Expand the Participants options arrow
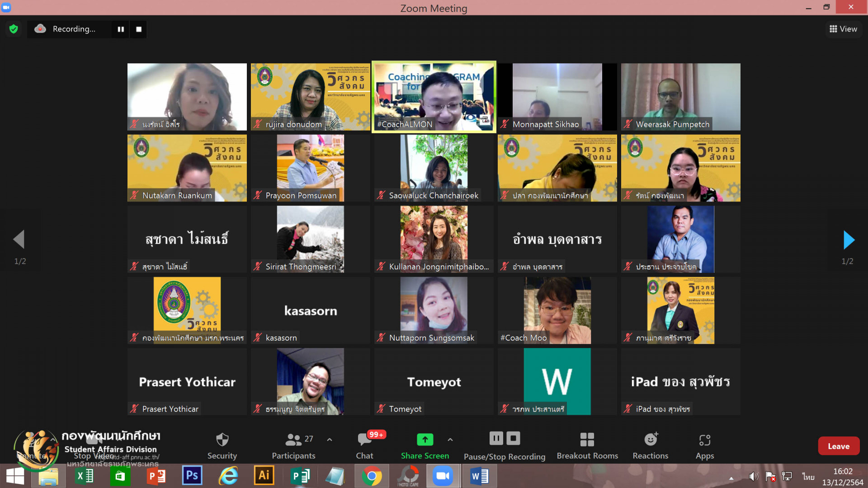868x488 pixels. [x=330, y=439]
